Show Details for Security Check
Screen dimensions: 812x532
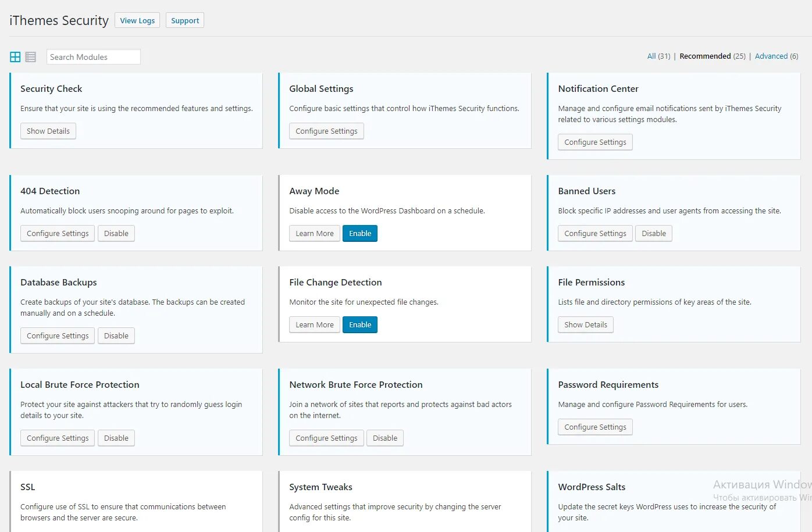tap(48, 131)
